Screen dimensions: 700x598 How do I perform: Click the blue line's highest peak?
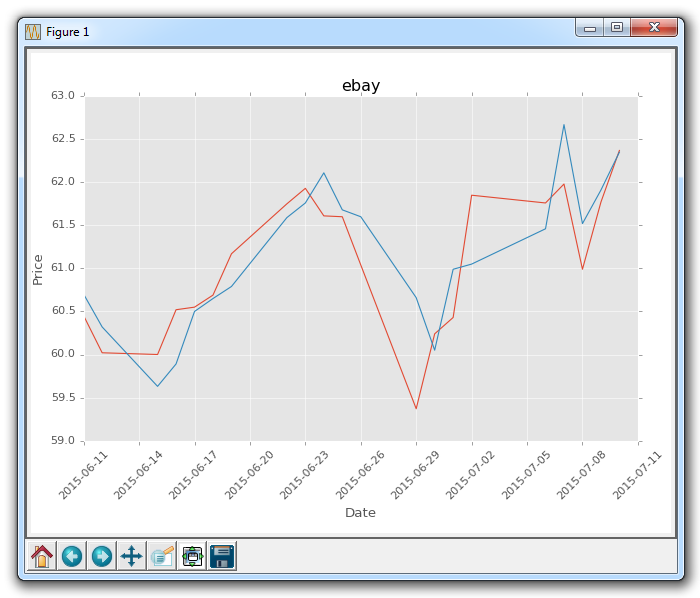[564, 125]
